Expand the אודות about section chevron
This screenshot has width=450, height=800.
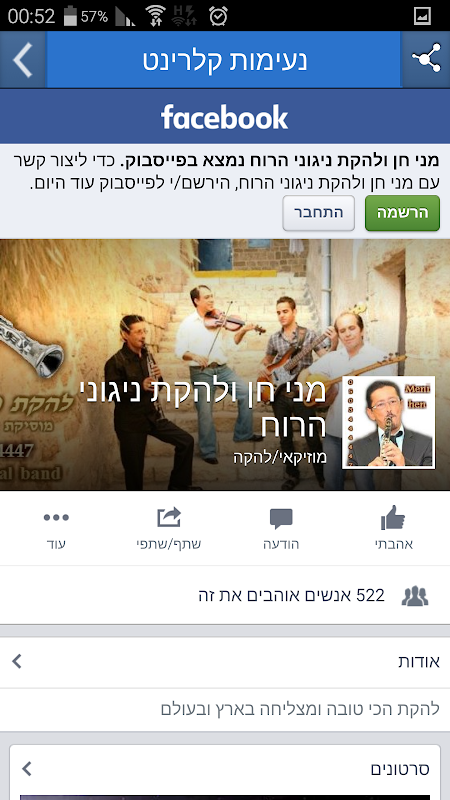click(x=17, y=661)
